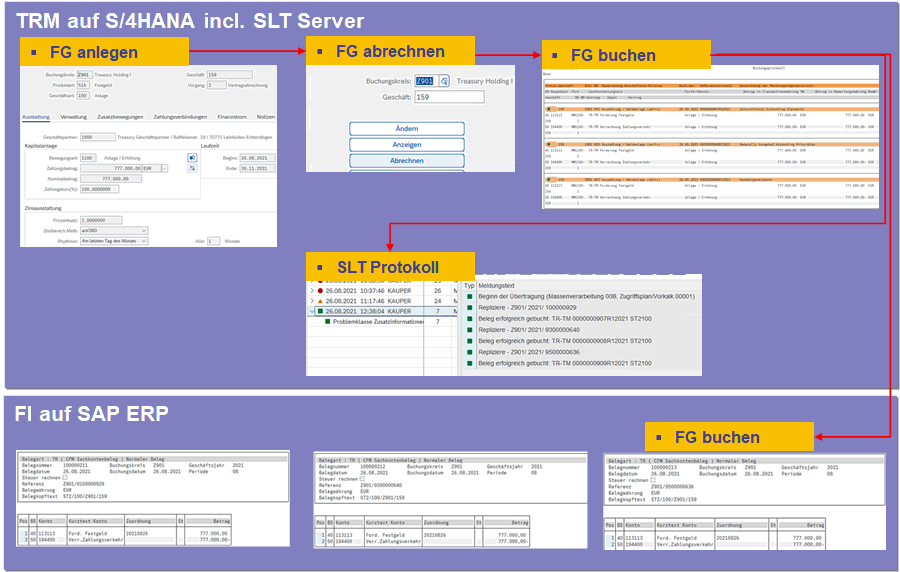Click green icon of 'Repliziere - Z901/ 2021/ 100000929'
The height and width of the screenshot is (572, 900).
point(469,308)
